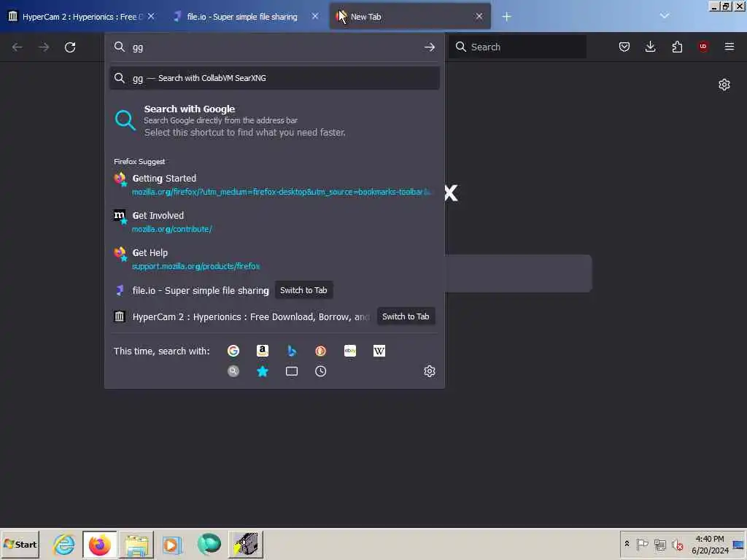Search this time with DuckDuckGo
The height and width of the screenshot is (560, 747).
pos(321,351)
